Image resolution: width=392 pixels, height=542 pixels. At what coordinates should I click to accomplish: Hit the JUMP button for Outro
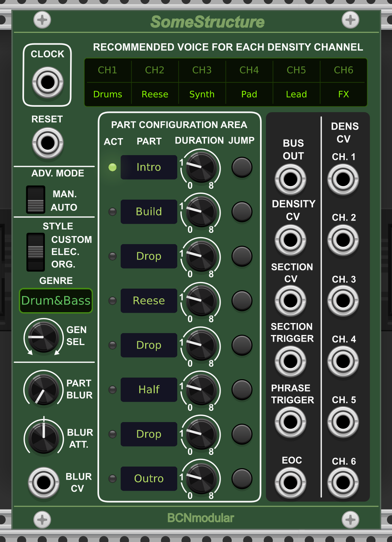[x=242, y=479]
